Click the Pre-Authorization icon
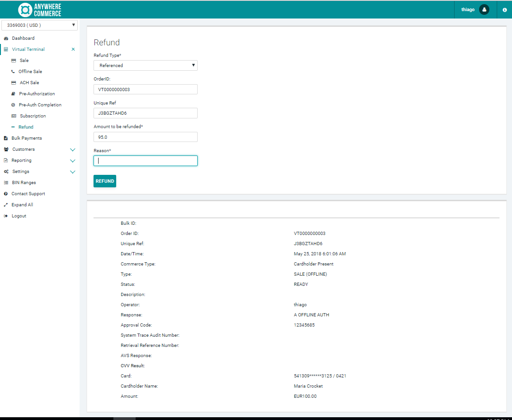Screen dimensions: 512x420 pyautogui.click(x=13, y=93)
